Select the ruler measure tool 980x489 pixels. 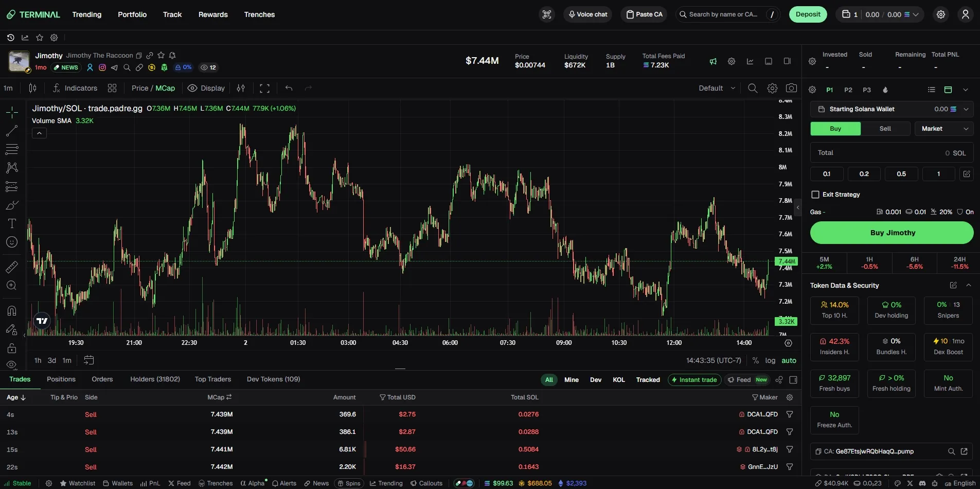click(x=12, y=267)
